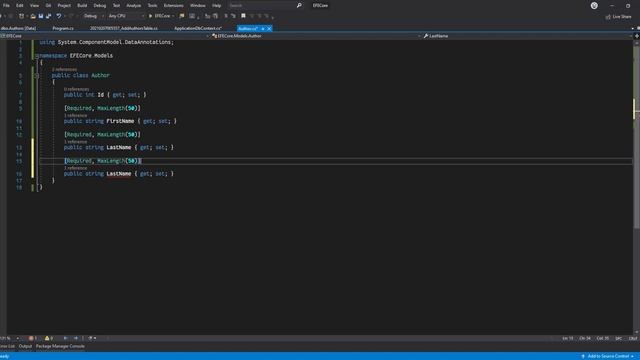
Task: Select the Author.cs tab
Action: pyautogui.click(x=248, y=29)
